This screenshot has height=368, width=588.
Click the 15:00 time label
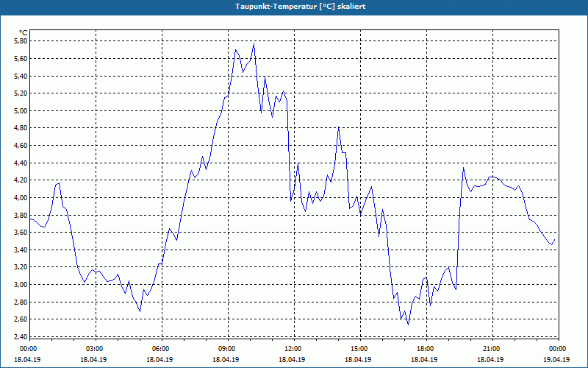(x=360, y=349)
